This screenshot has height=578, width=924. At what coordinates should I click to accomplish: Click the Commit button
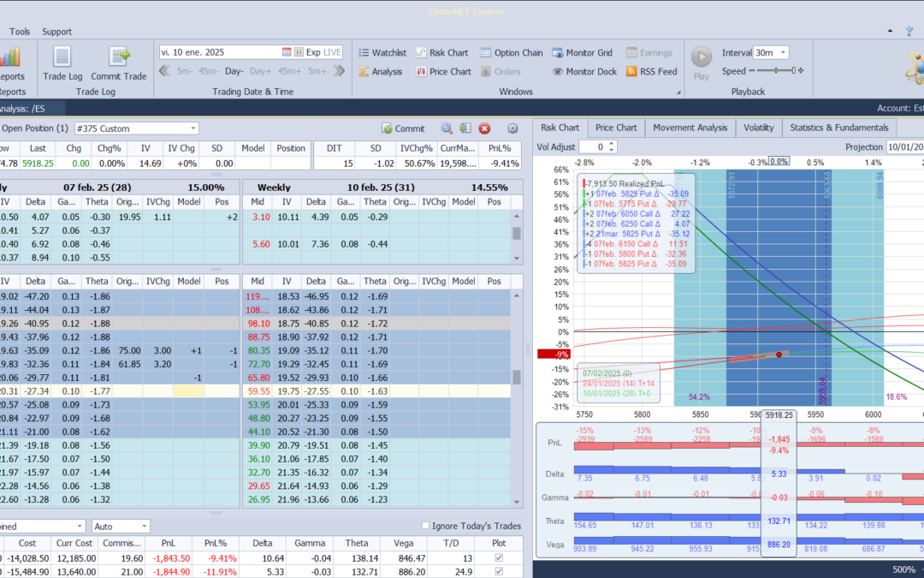click(x=404, y=128)
